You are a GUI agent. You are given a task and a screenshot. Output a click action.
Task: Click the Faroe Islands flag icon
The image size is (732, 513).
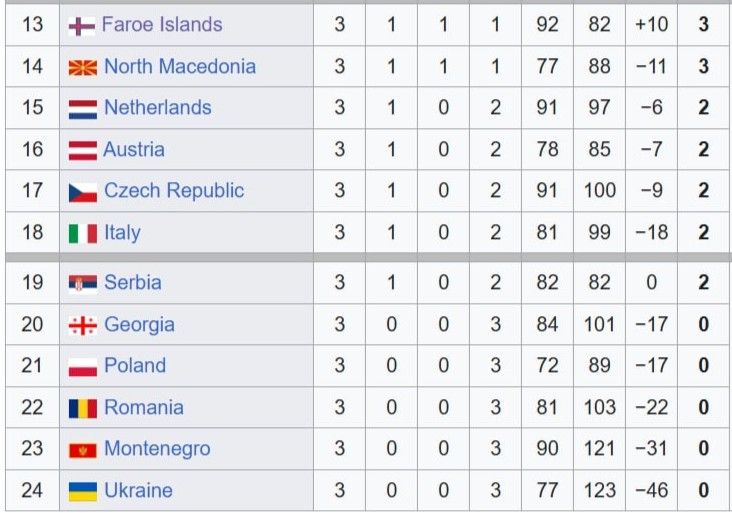click(x=82, y=26)
